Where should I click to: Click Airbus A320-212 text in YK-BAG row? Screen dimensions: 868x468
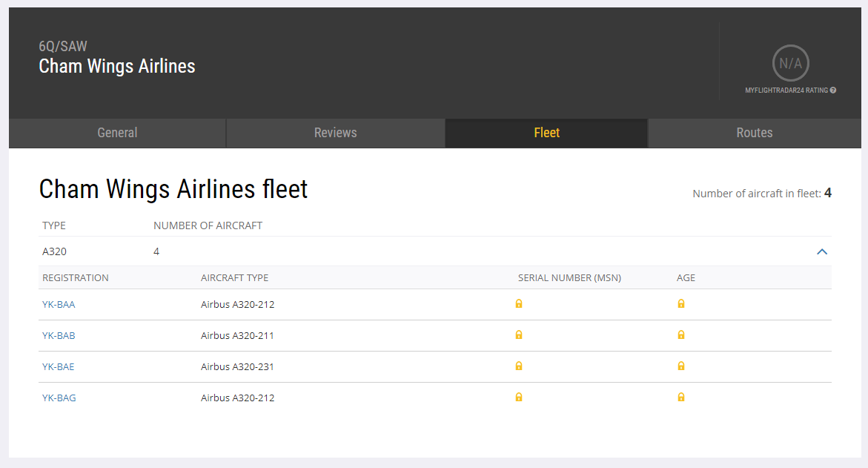[237, 398]
